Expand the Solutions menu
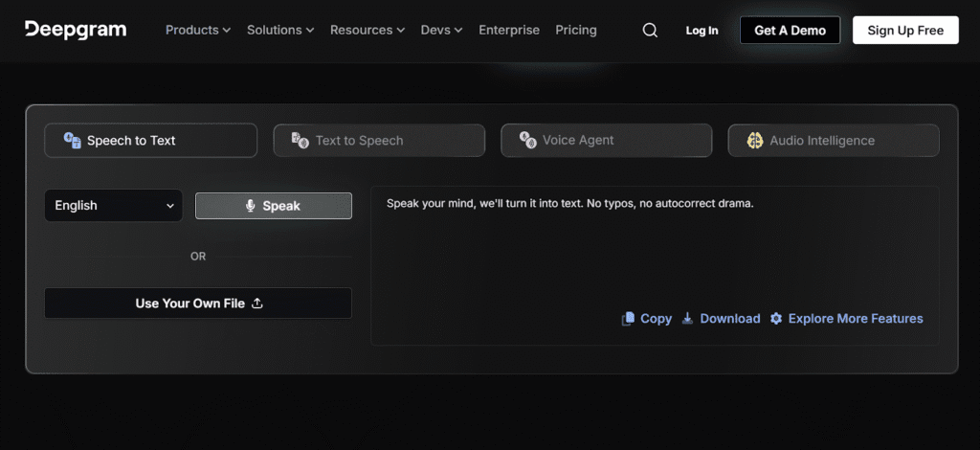The image size is (980, 450). tap(280, 31)
